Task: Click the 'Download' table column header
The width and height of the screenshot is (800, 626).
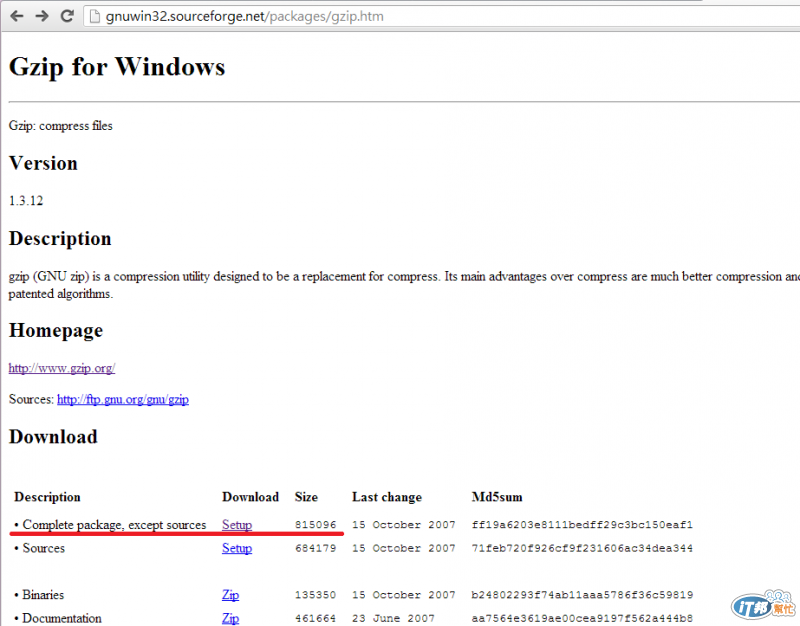Action: click(251, 497)
